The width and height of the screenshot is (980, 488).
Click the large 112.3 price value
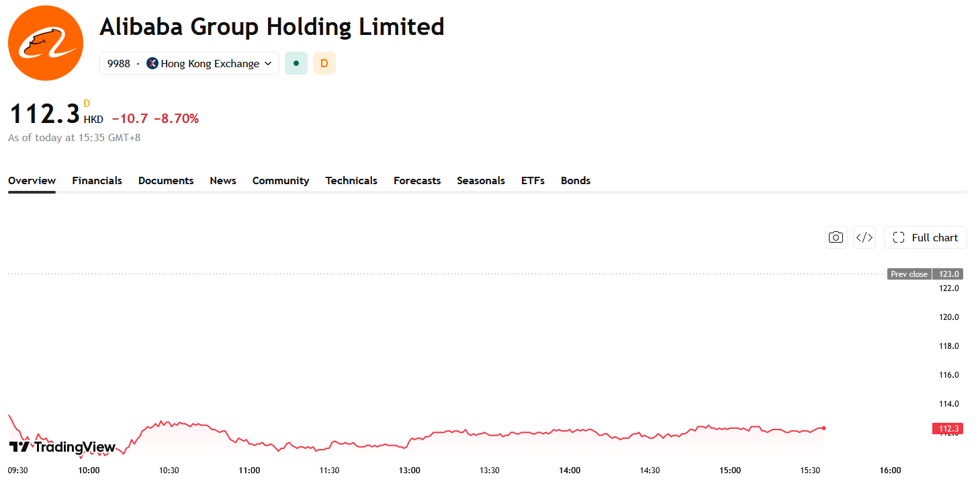pos(44,114)
